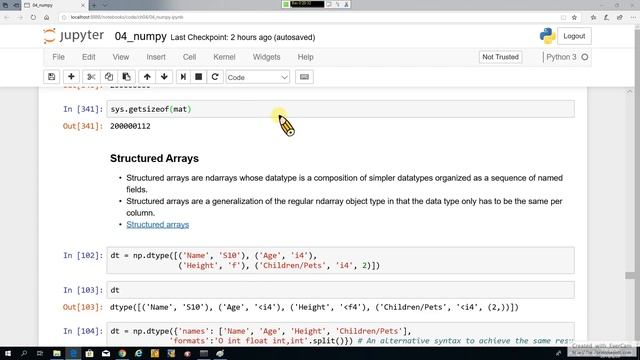Open the Structured arrays hyperlink
The image size is (640, 360).
[158, 224]
